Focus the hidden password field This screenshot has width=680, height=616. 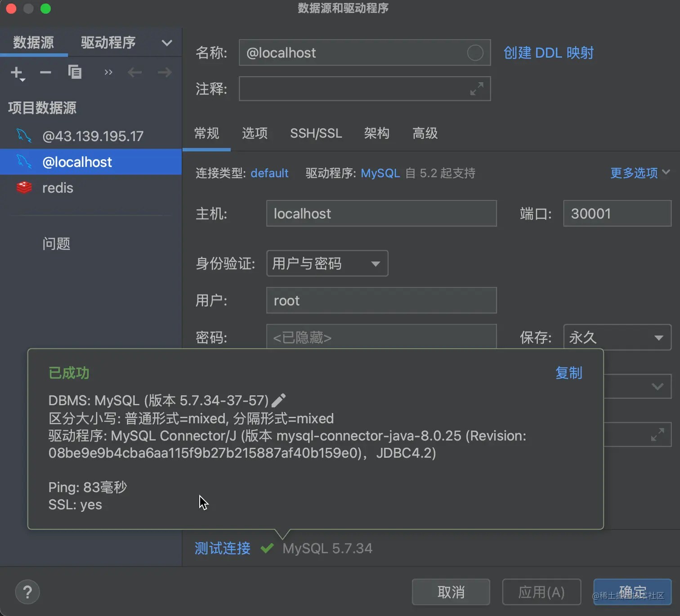click(x=381, y=336)
